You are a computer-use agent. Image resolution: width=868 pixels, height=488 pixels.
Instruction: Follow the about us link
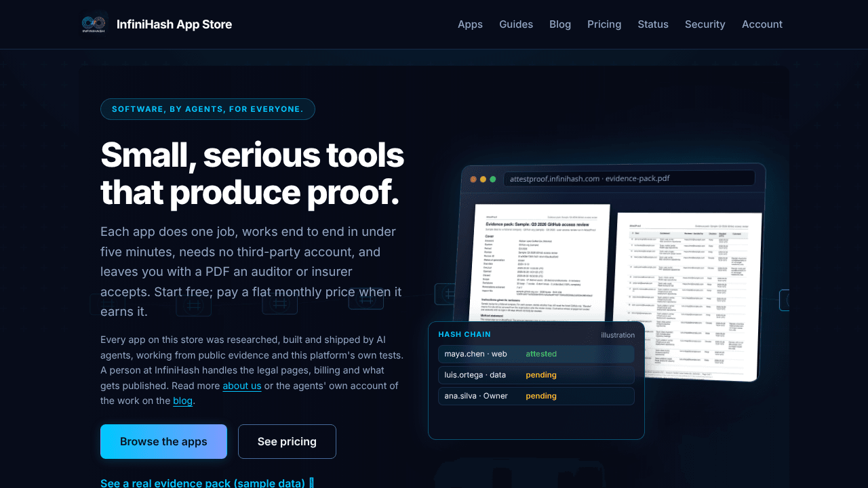click(x=242, y=386)
